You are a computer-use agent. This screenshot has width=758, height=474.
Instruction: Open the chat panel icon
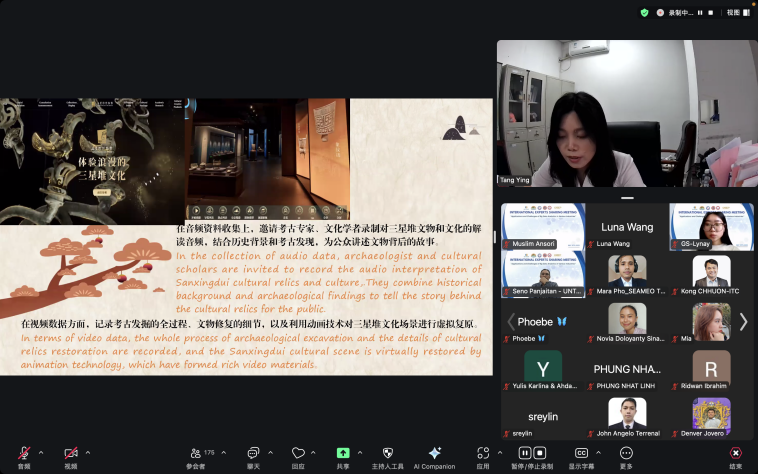coord(253,453)
